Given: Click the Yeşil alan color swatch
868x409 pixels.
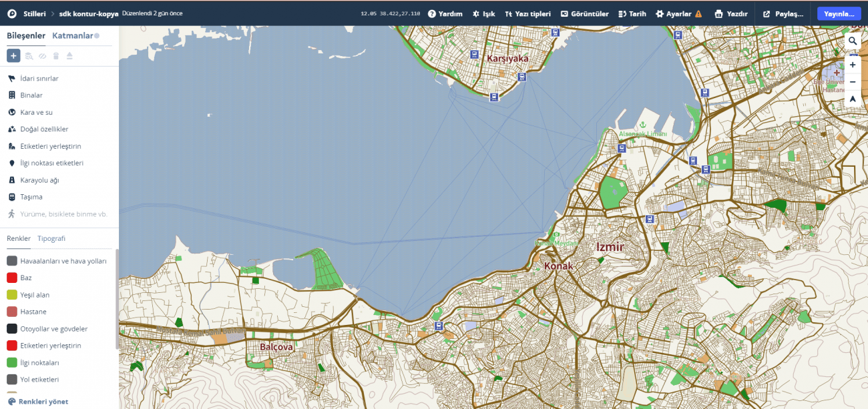Looking at the screenshot, I should tap(12, 295).
